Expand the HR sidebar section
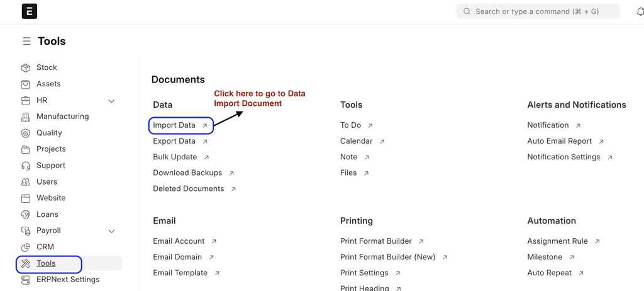 tap(111, 101)
